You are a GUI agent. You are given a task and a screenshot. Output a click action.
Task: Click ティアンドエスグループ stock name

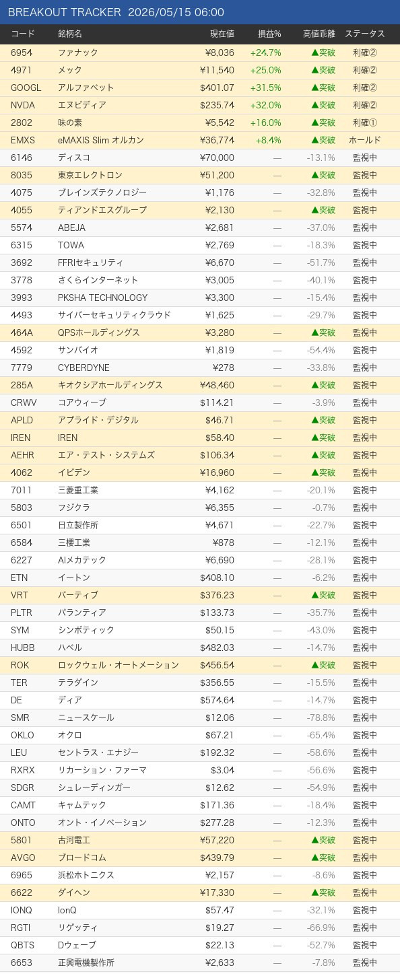[x=102, y=210]
